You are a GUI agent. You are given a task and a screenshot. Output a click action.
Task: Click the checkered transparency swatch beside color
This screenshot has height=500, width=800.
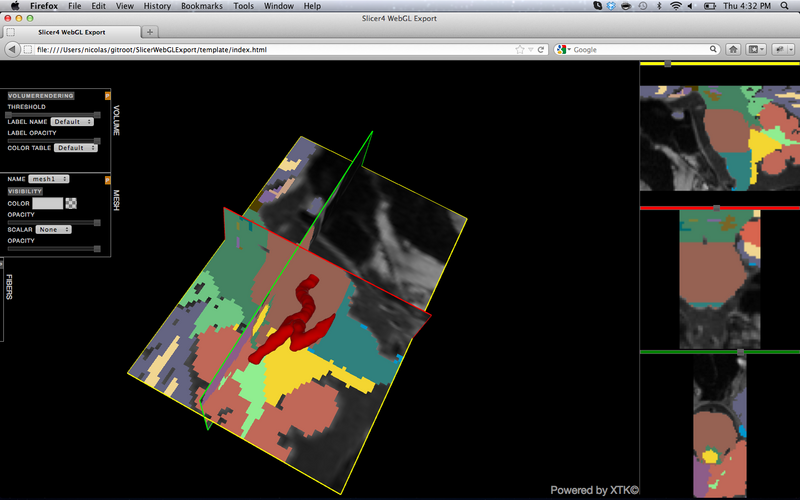click(x=71, y=203)
